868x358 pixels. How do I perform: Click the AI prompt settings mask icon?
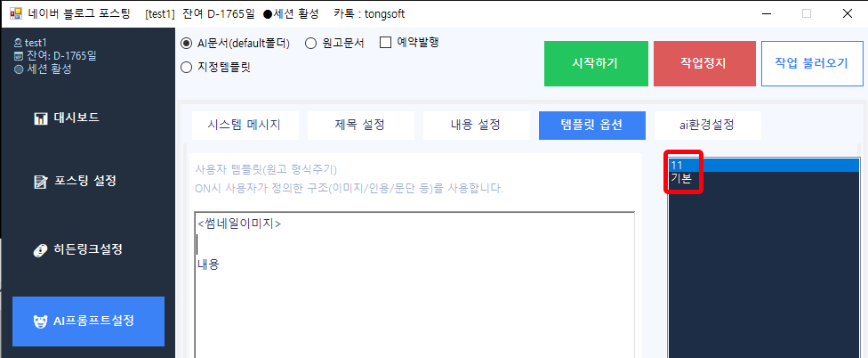click(40, 321)
